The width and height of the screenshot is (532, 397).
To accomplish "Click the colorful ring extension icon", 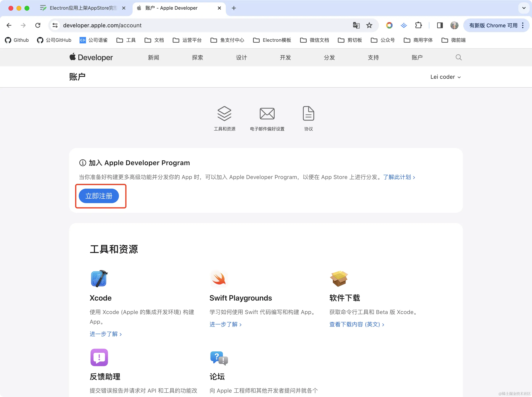I will click(x=389, y=25).
